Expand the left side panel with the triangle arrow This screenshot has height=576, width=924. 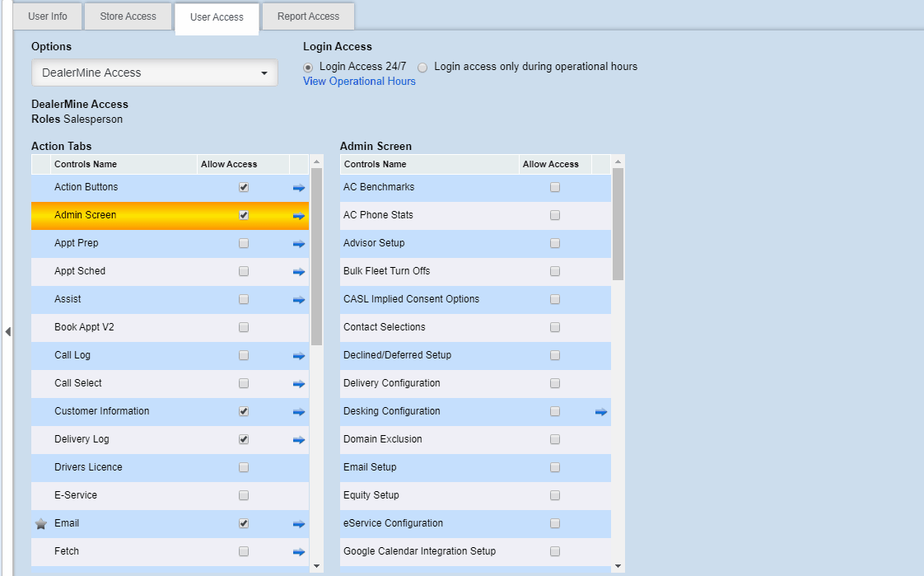click(x=7, y=331)
